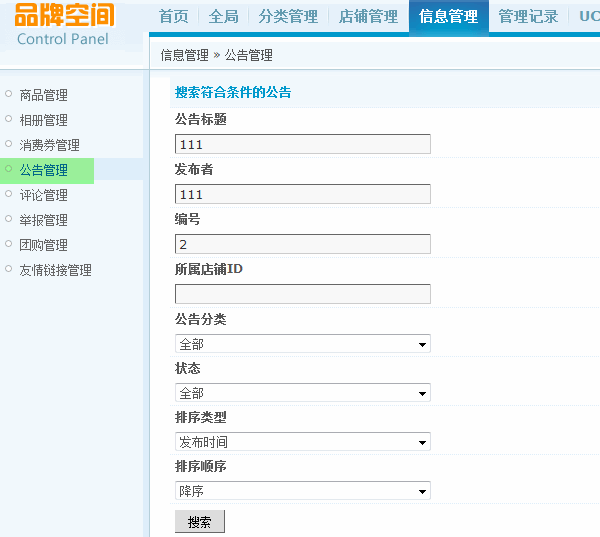
Task: Open 排序顺序 dropdown showing 降序
Action: (303, 491)
